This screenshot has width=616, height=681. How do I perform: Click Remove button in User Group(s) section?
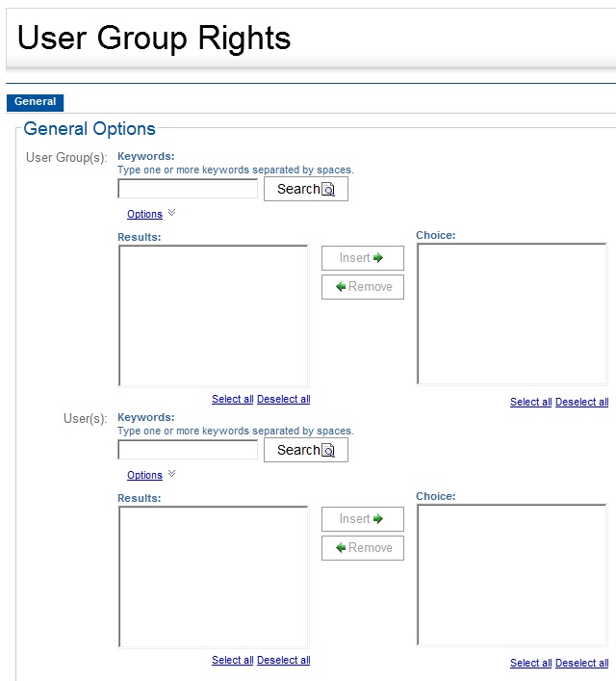click(x=362, y=287)
